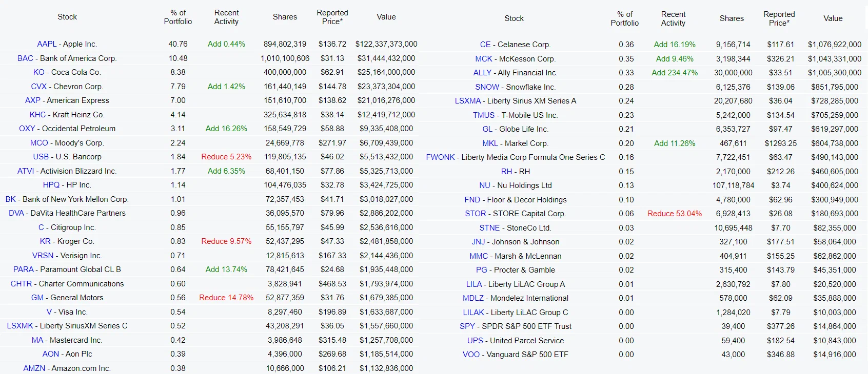Open the CE Celanese ticker link
This screenshot has width=868, height=374.
(485, 45)
